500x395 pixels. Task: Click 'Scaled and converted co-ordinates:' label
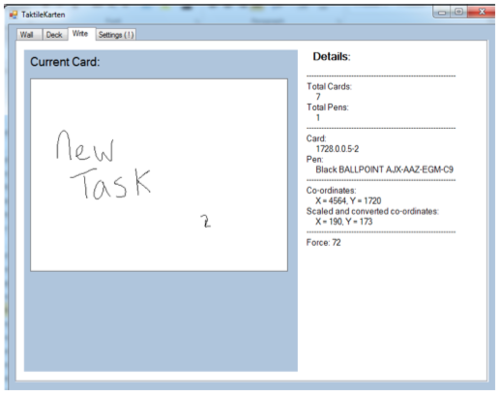coord(372,211)
